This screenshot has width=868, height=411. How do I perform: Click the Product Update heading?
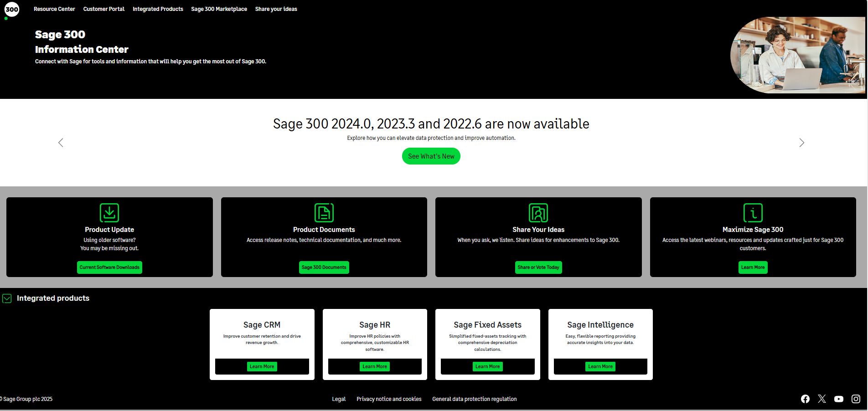109,230
